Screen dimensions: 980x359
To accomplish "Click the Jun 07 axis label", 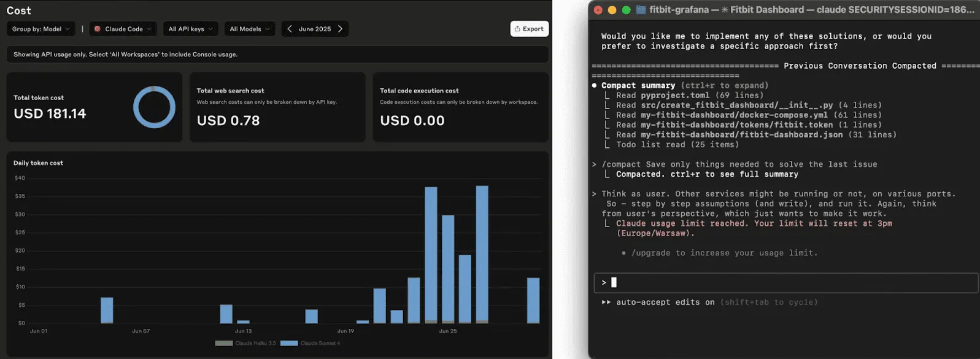I will pyautogui.click(x=141, y=331).
